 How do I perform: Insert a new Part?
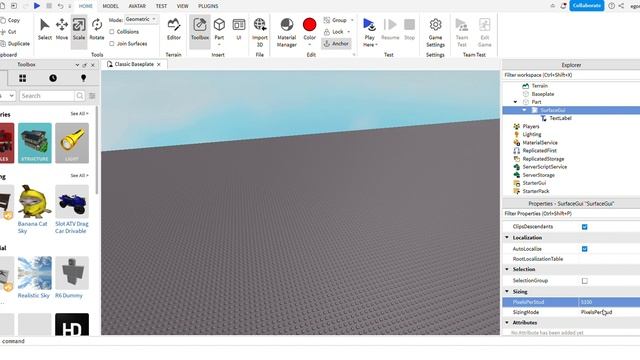click(x=219, y=29)
